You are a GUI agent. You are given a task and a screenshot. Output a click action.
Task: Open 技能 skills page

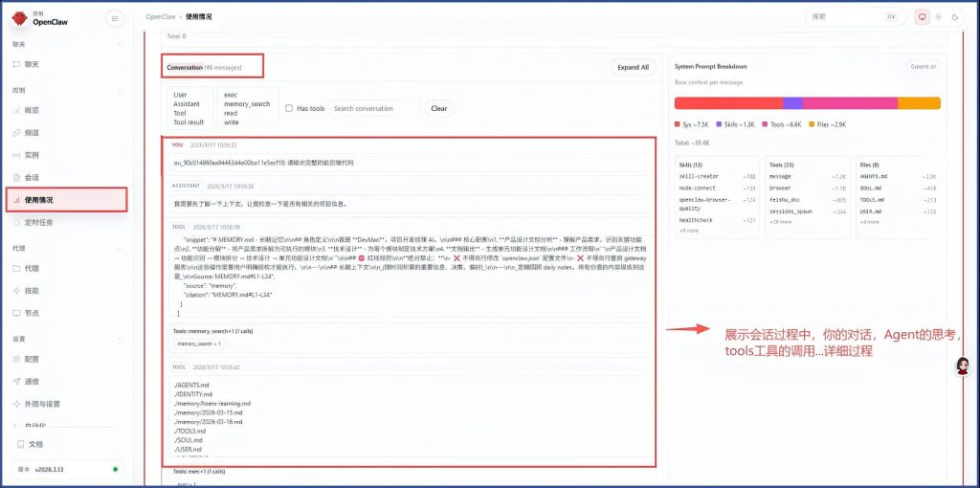pyautogui.click(x=32, y=290)
